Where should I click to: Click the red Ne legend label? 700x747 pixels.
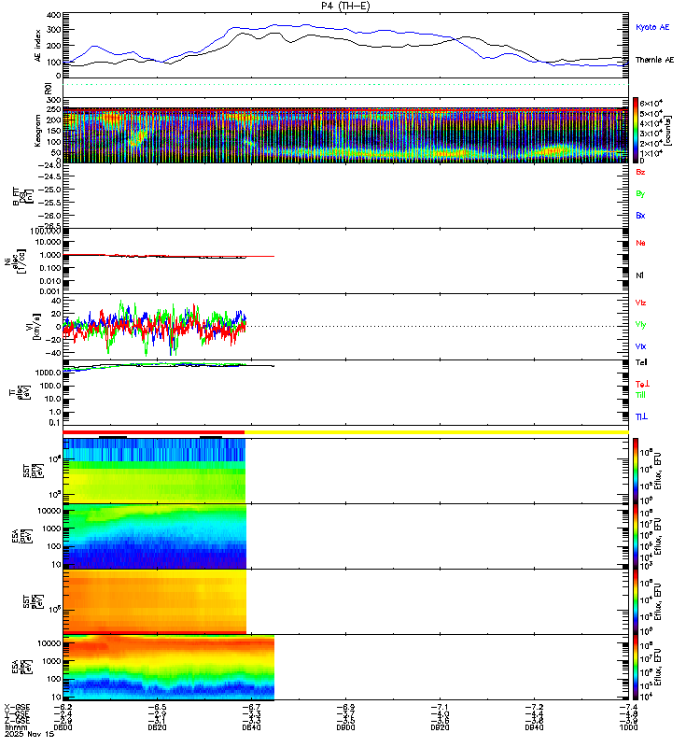[640, 243]
